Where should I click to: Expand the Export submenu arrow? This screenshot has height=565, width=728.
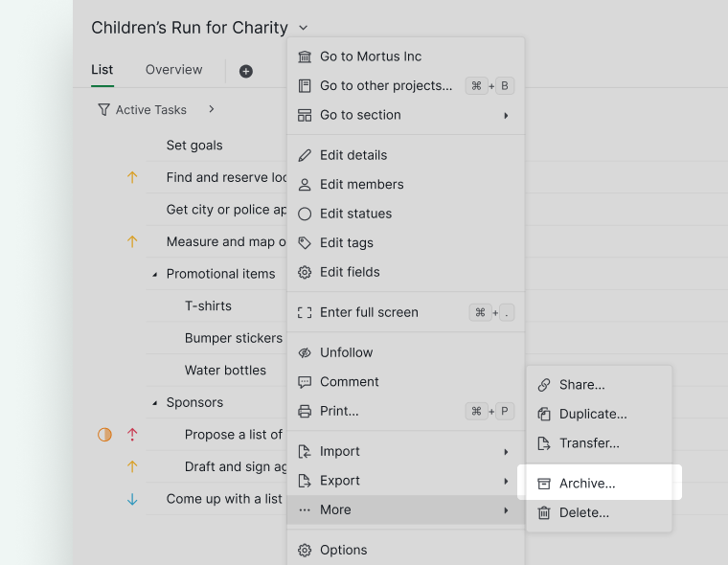(x=506, y=482)
